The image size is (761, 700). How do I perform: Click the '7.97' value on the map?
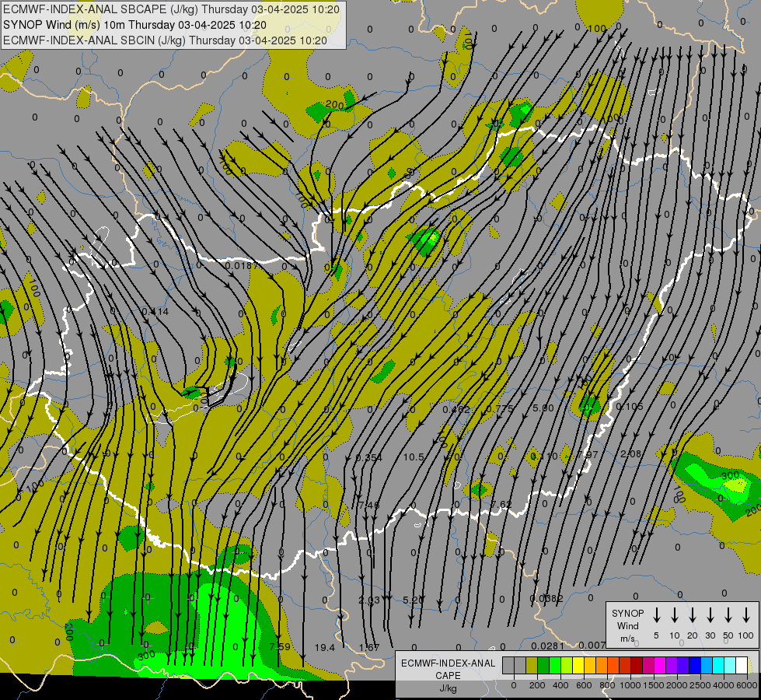point(588,454)
